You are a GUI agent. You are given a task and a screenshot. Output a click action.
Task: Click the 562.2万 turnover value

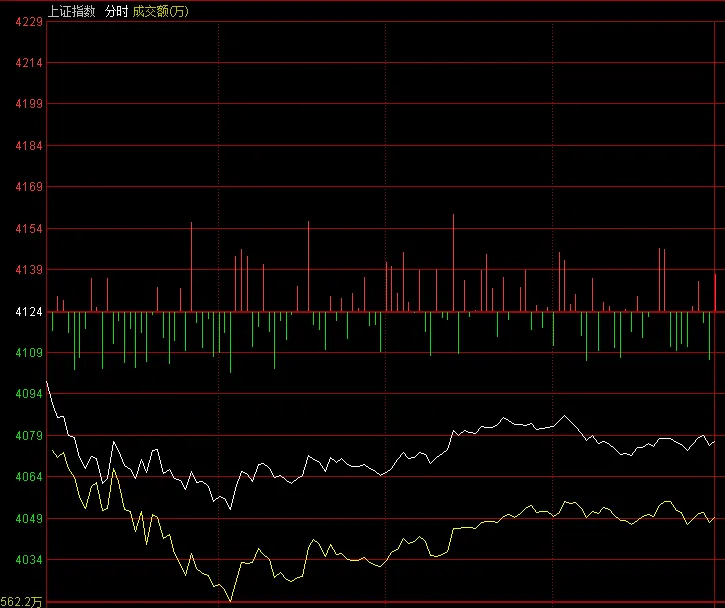click(x=21, y=602)
